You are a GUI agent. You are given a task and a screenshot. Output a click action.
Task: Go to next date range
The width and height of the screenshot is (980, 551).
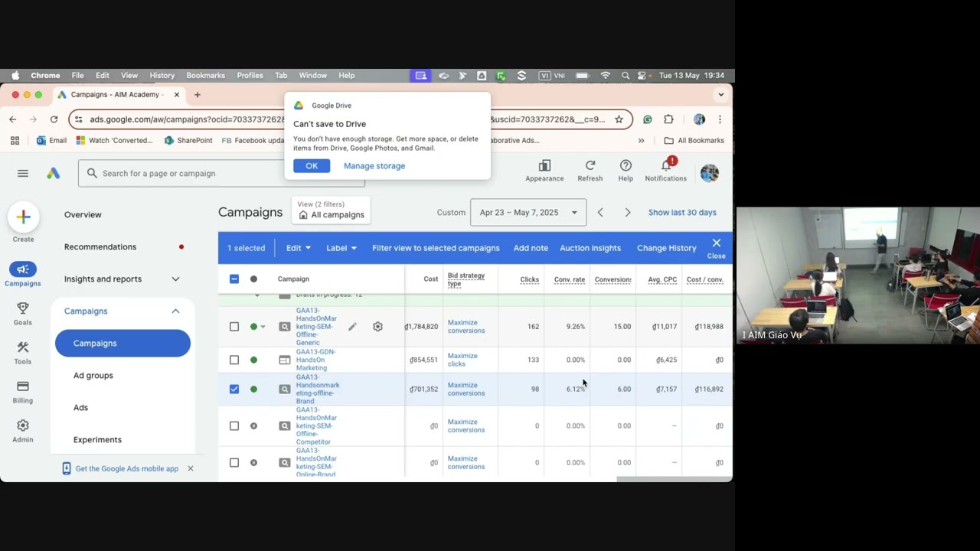(628, 212)
